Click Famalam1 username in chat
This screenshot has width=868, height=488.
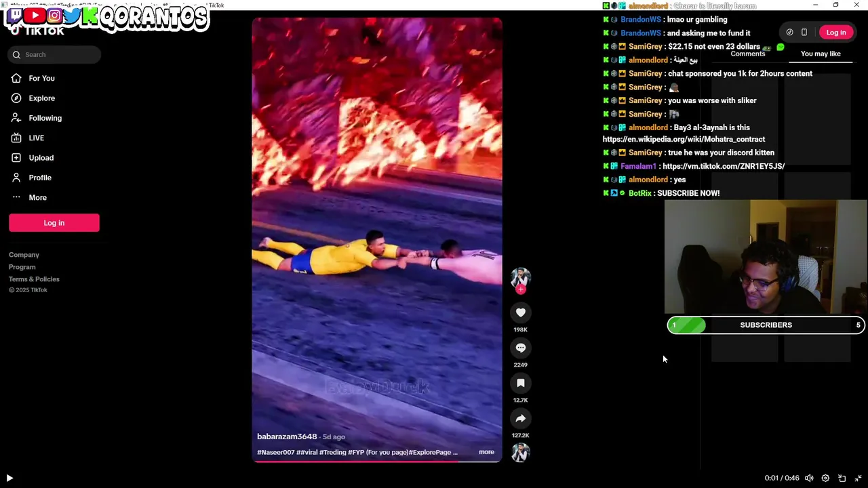click(638, 166)
